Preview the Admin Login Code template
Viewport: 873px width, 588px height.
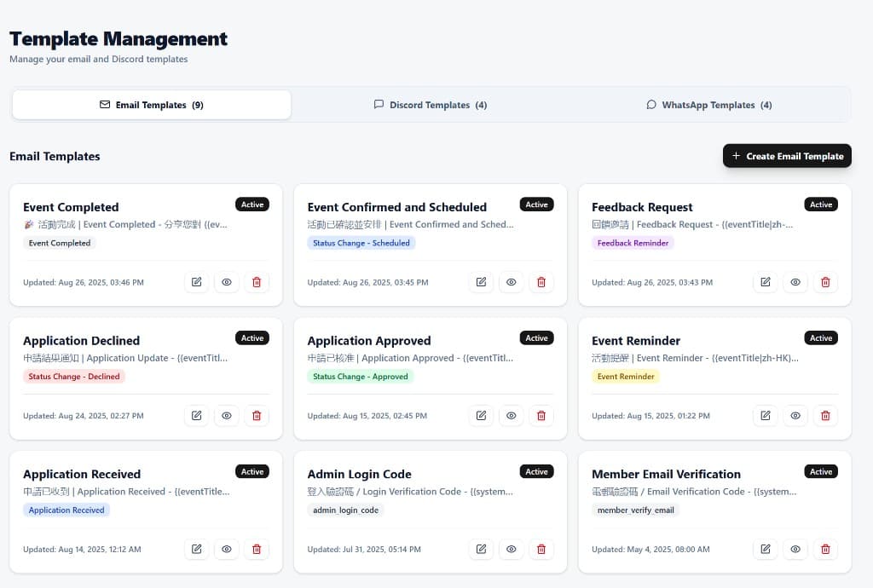coord(512,549)
